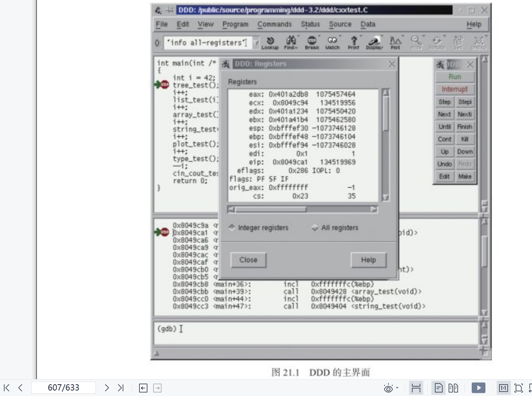Open the Data menu
The width and height of the screenshot is (532, 396).
coord(368,24)
